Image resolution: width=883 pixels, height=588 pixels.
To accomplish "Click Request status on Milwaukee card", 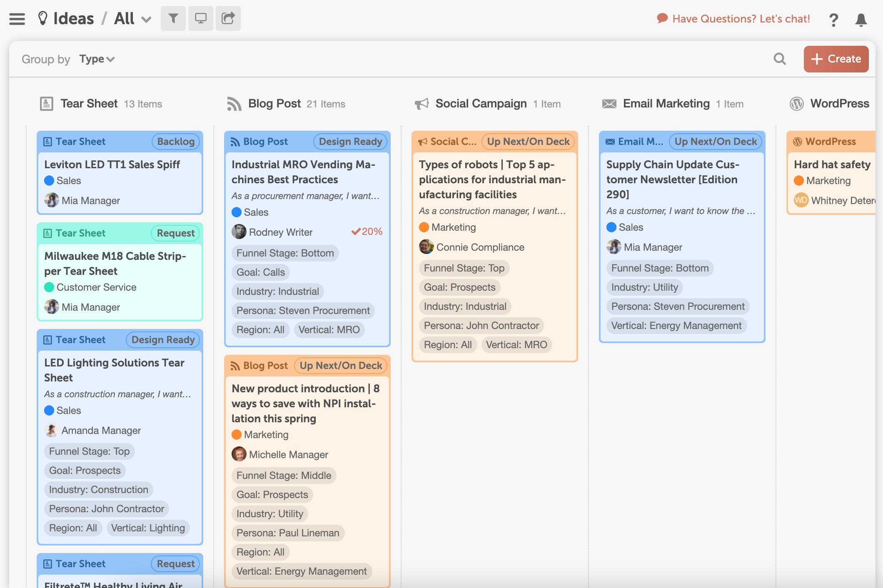I will point(176,233).
